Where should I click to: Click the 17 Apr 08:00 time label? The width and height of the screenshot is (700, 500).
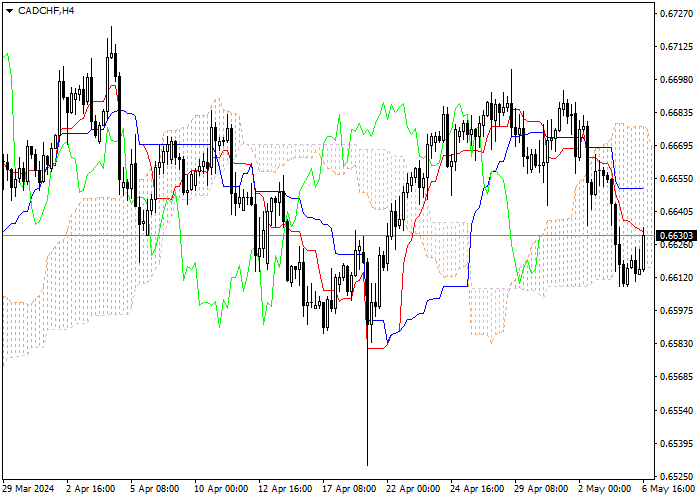pyautogui.click(x=349, y=489)
